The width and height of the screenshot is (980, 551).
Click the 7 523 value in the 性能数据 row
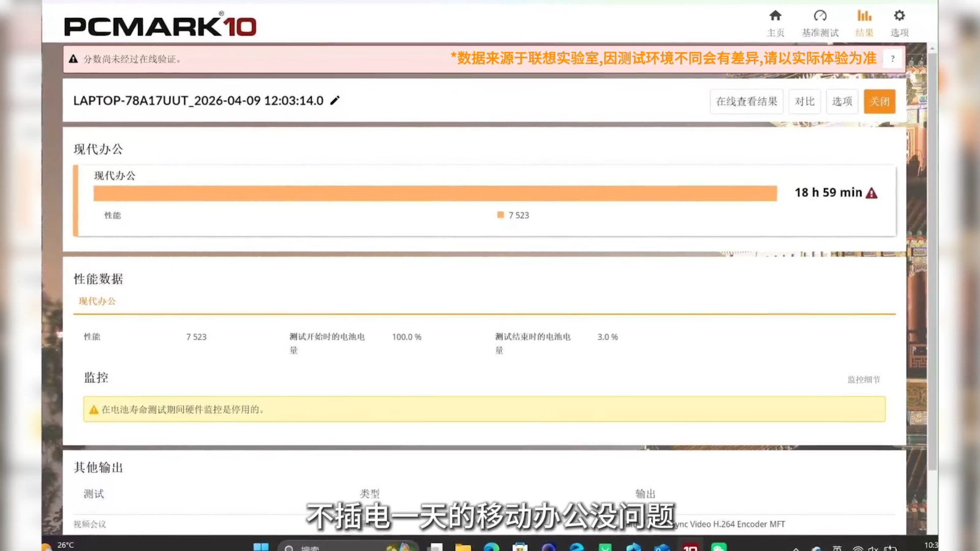coord(197,337)
